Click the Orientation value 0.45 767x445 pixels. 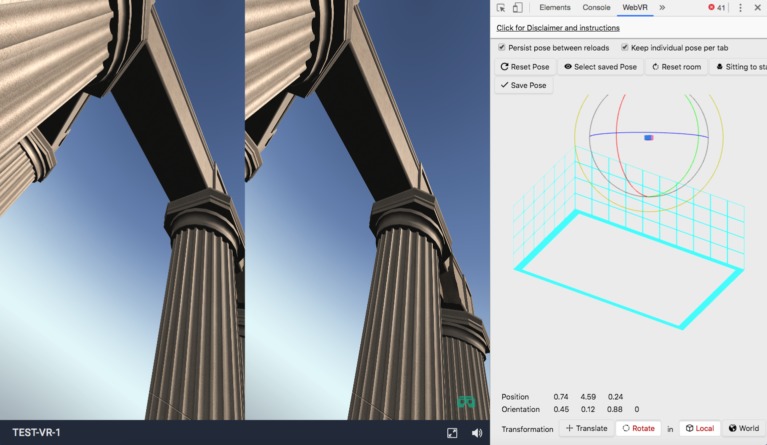561,409
